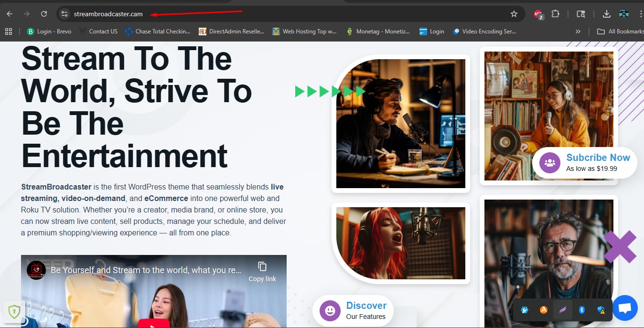Image resolution: width=644 pixels, height=328 pixels.
Task: Click the green shield protection icon
Action: pos(14,311)
